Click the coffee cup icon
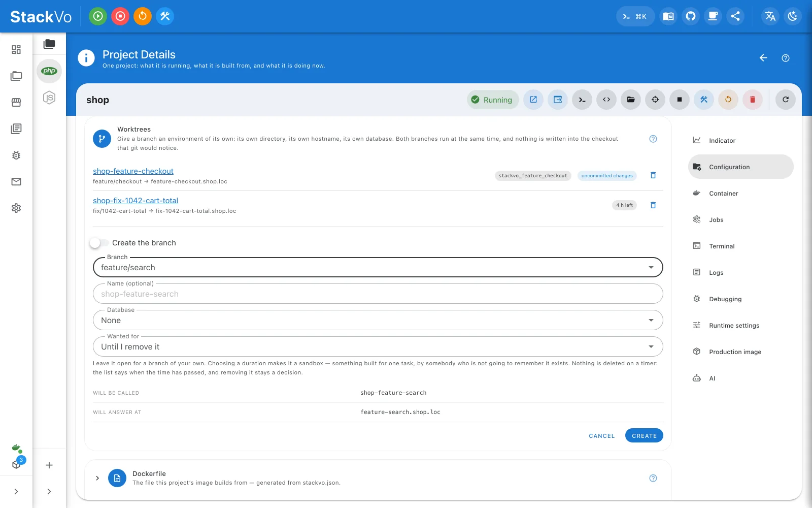Image resolution: width=812 pixels, height=508 pixels. 713,16
